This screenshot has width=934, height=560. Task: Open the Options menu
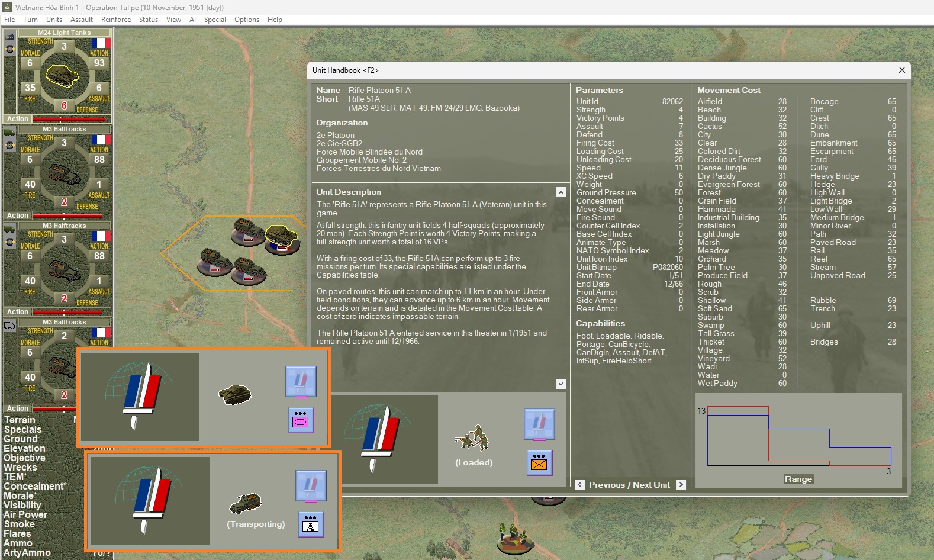coord(247,20)
